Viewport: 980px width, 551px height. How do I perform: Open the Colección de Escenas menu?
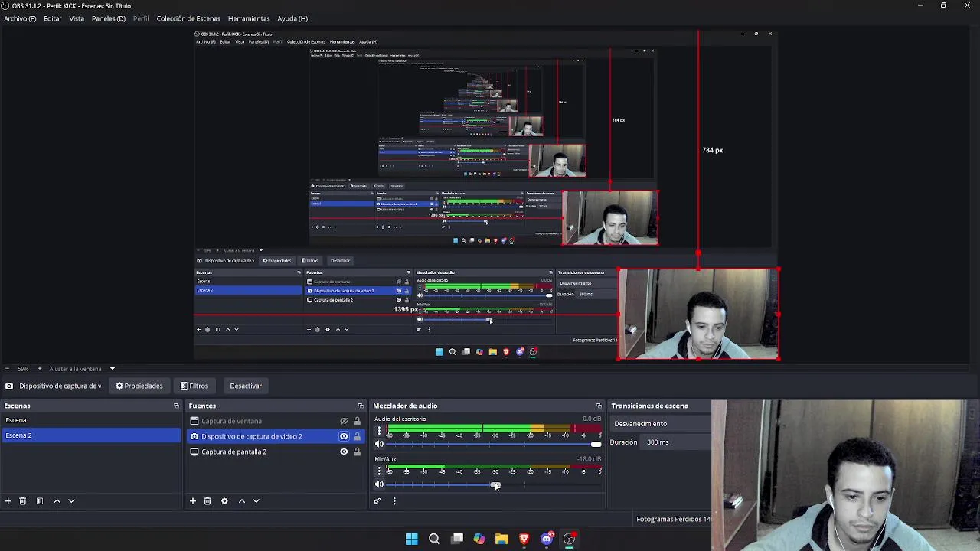[x=188, y=18]
